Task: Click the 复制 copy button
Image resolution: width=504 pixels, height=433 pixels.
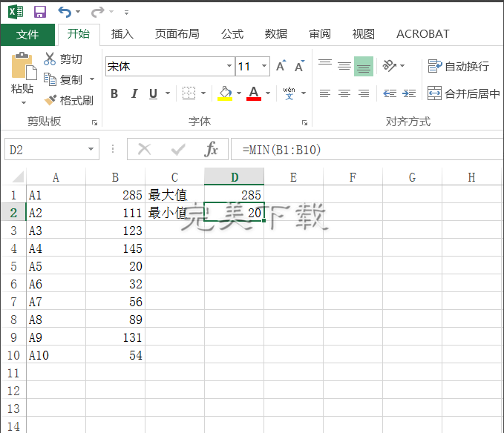Action: tap(63, 79)
